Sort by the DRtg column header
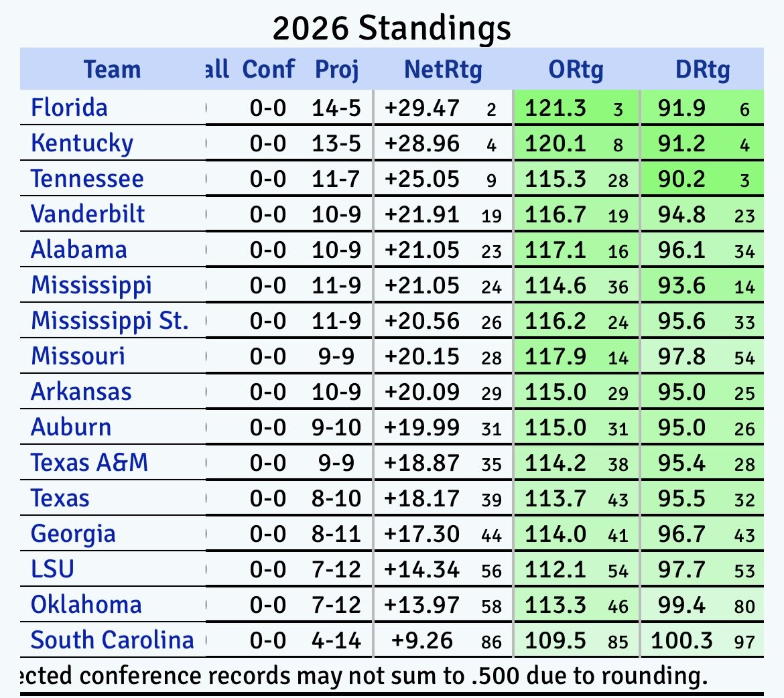784x698 pixels. [702, 69]
